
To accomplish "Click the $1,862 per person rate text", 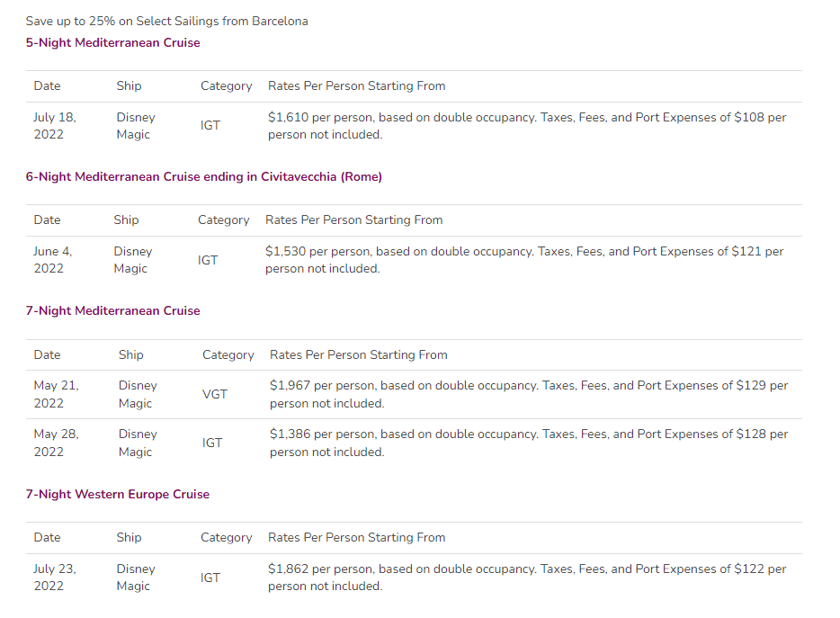I will [527, 578].
